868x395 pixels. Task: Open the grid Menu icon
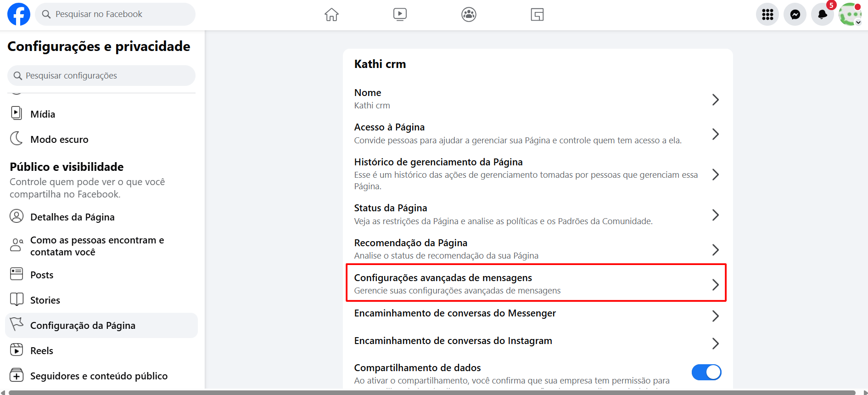point(767,15)
